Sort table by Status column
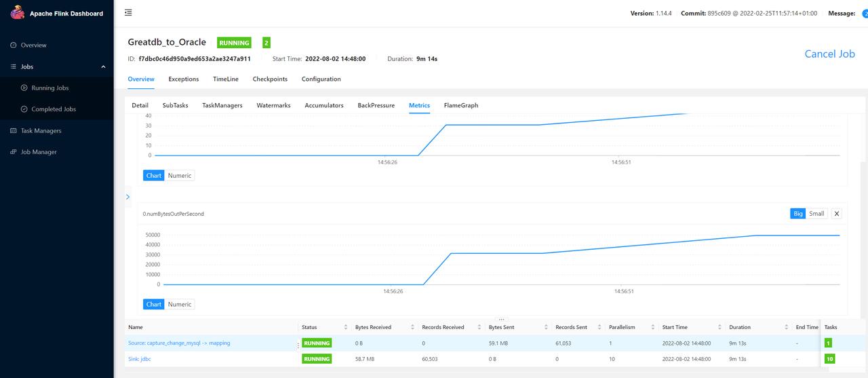 coord(346,327)
